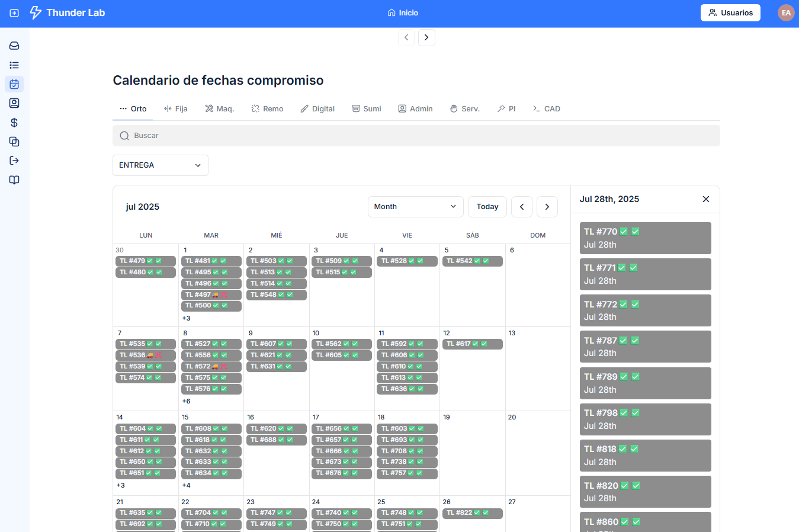Open the TL #771 card in side panel

[646, 274]
